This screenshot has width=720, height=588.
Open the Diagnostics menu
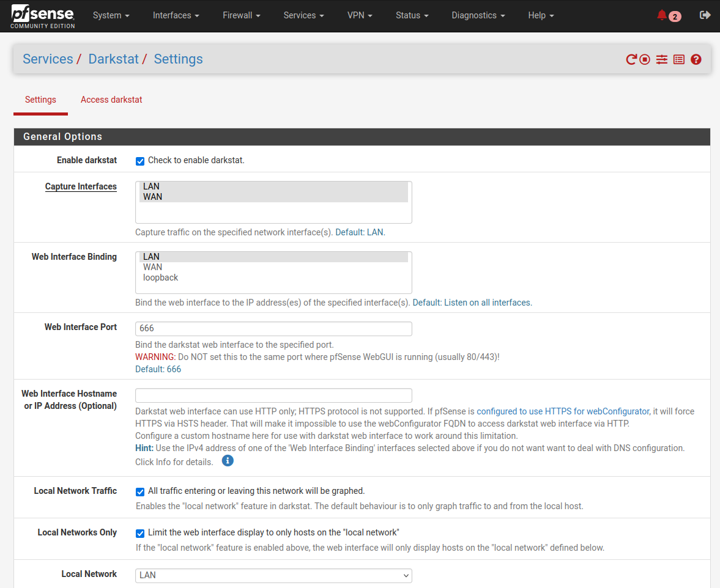(478, 15)
